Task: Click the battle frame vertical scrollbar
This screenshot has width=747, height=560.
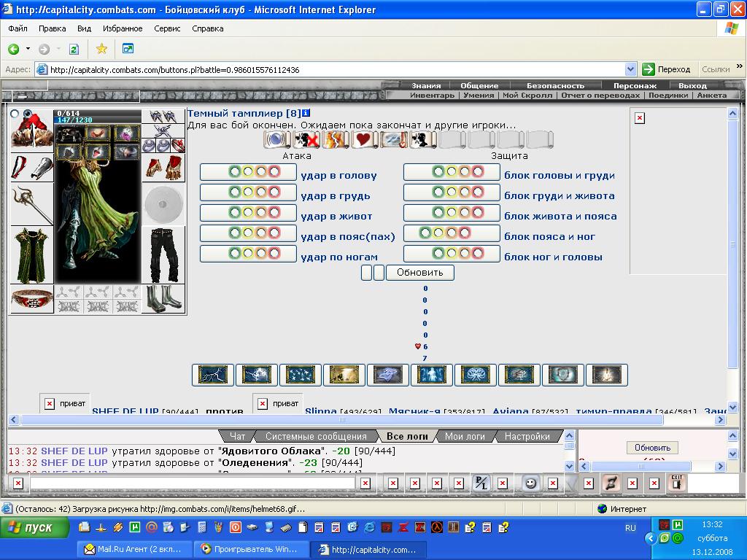Action: click(732, 260)
